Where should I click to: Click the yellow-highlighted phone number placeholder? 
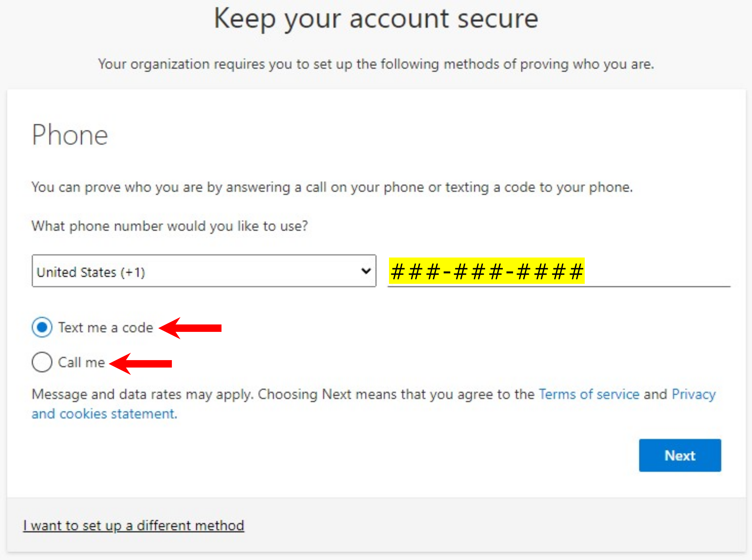(486, 271)
